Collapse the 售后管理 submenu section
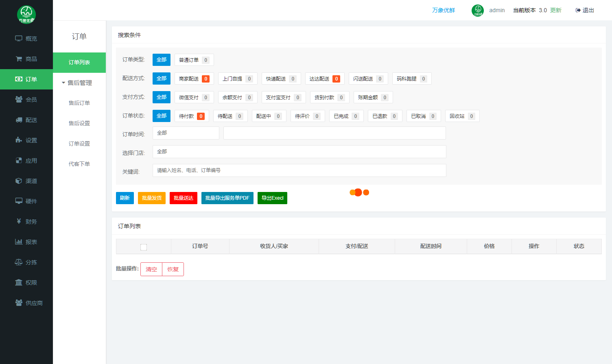This screenshot has height=364, width=612. 79,83
